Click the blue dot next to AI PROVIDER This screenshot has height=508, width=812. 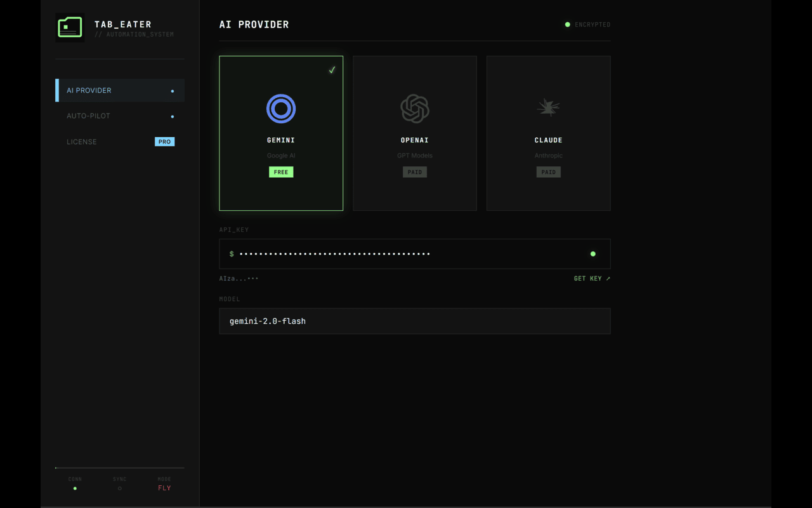173,91
